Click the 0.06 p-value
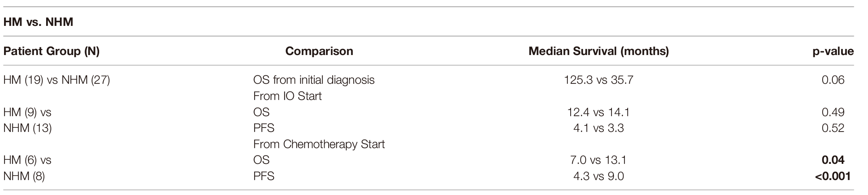Image resolution: width=868 pixels, height=195 pixels. point(833,80)
